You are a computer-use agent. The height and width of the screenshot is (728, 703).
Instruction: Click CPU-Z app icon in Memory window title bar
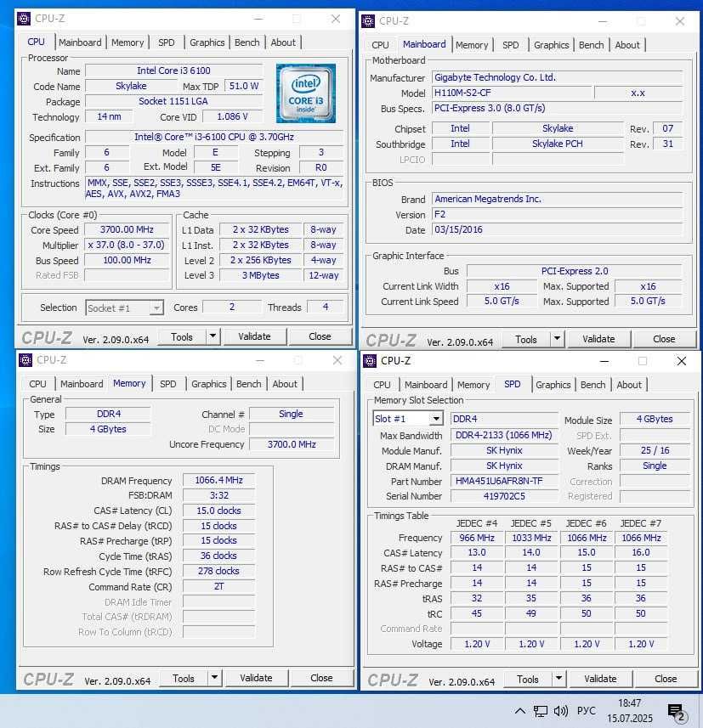coord(26,360)
